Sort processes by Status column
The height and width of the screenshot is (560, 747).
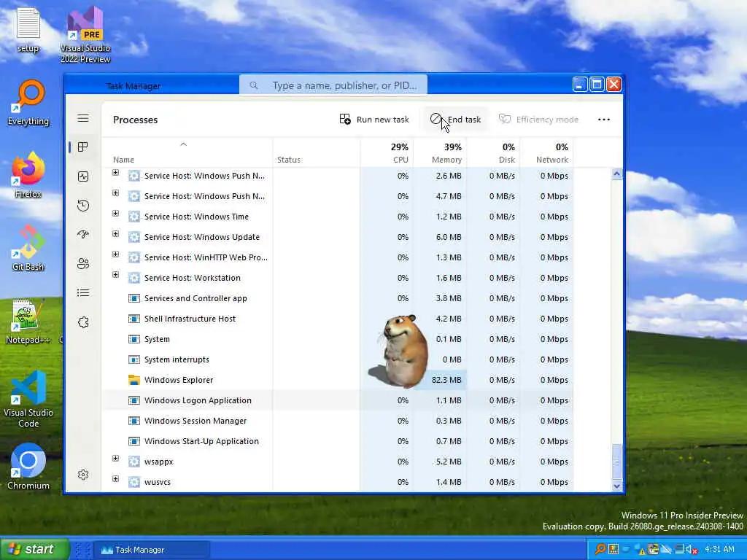pyautogui.click(x=317, y=153)
